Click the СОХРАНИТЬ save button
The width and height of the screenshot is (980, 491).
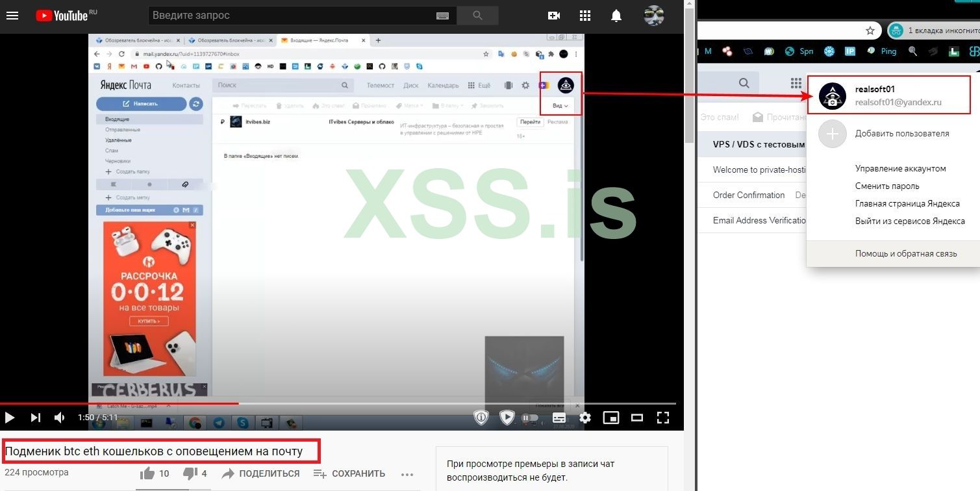click(349, 474)
